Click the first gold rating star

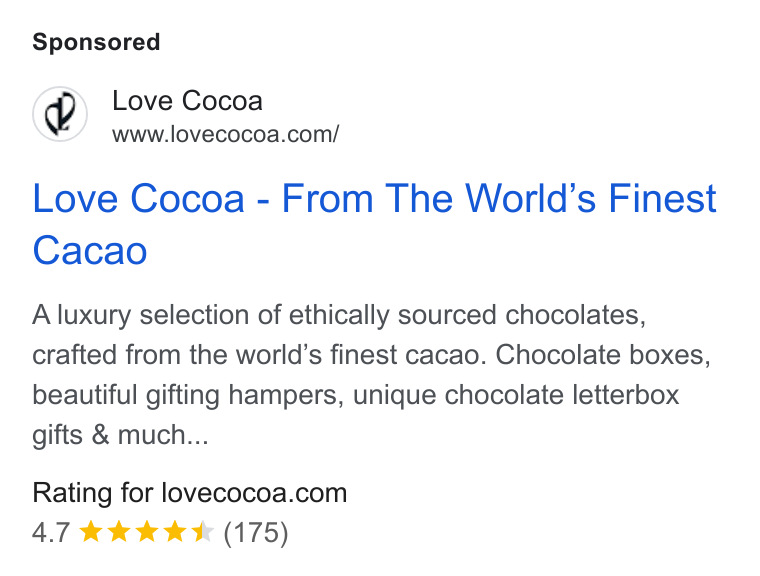(x=90, y=531)
